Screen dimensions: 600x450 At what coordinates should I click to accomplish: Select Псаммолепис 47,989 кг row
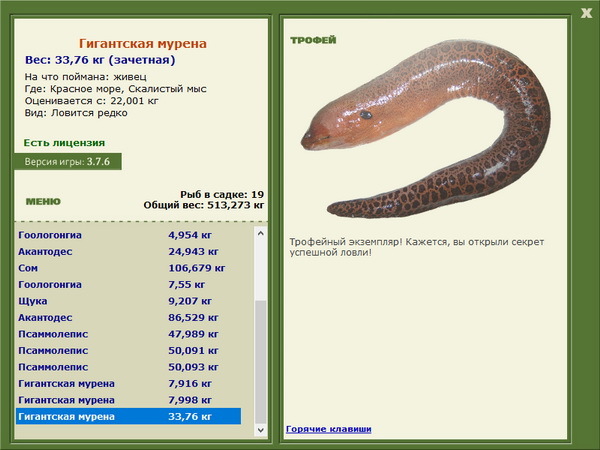[x=129, y=334]
